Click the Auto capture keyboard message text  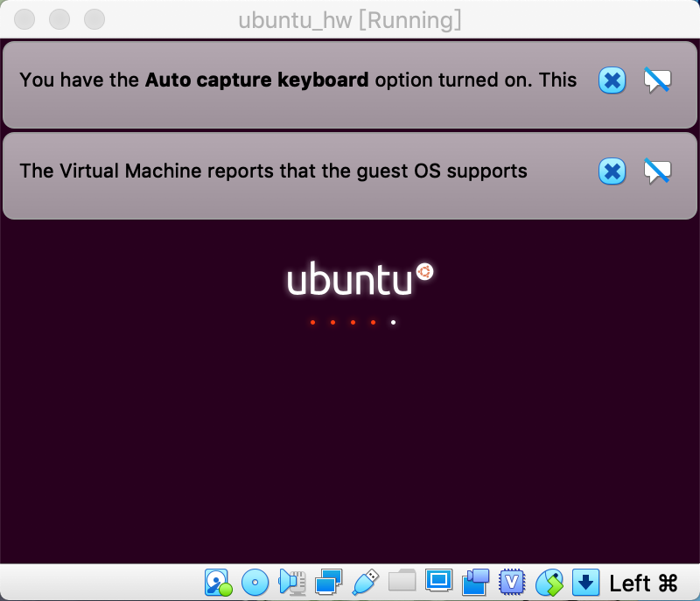click(298, 80)
